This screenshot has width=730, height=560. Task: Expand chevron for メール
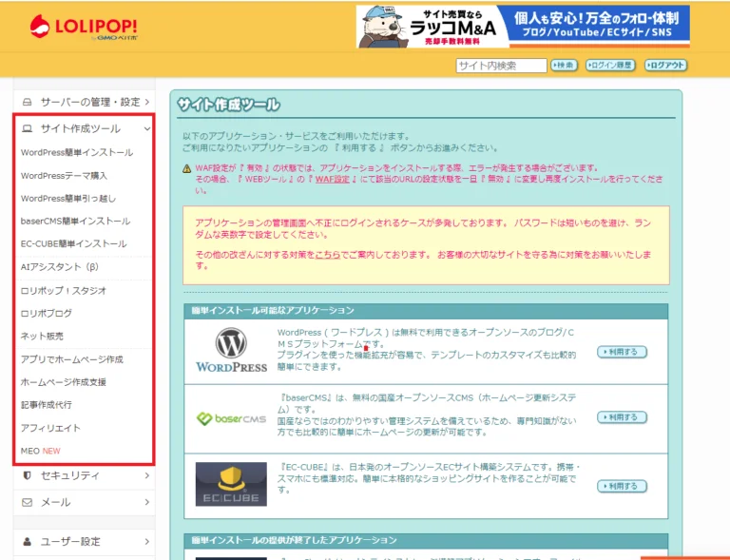(x=146, y=502)
